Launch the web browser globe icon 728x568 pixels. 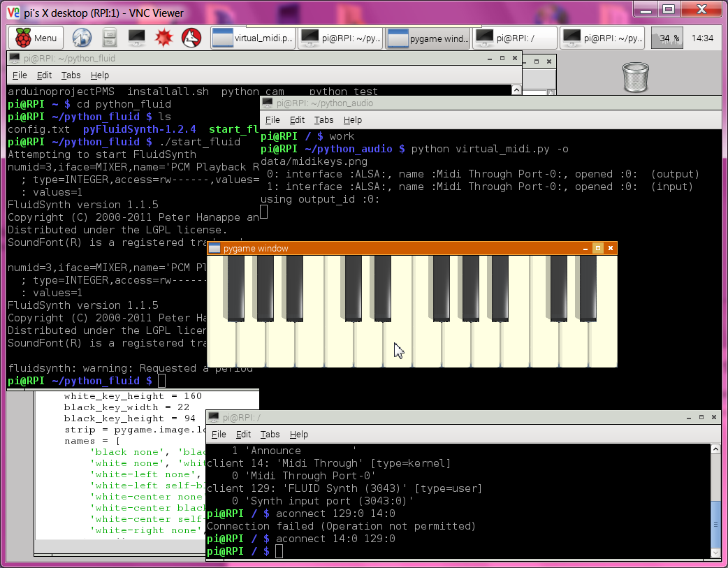click(x=82, y=38)
